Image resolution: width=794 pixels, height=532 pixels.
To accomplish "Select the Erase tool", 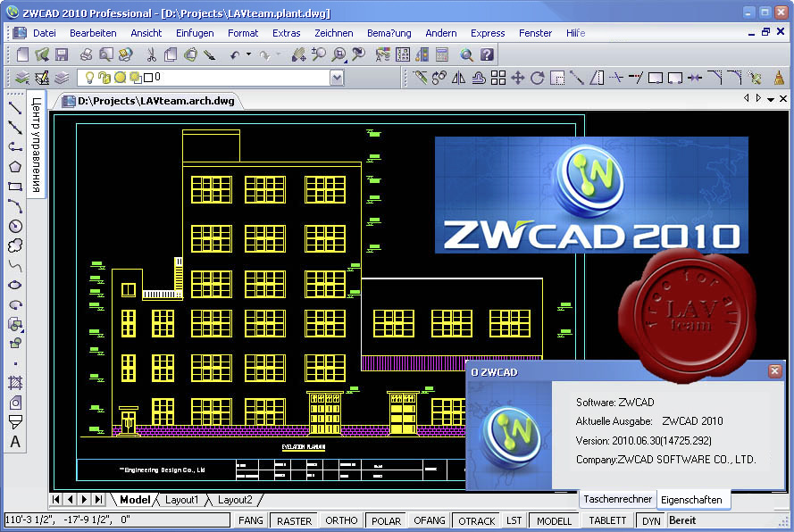I will [420, 78].
